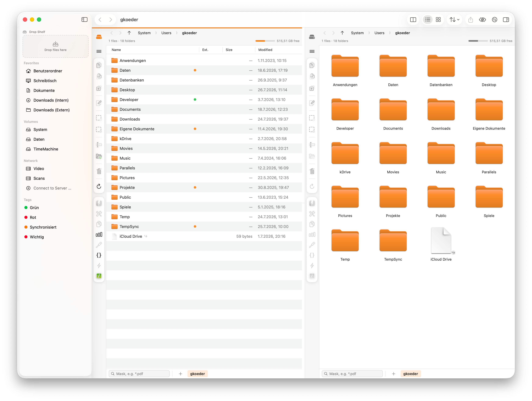532x401 pixels.
Task: Switch to list view mode
Action: 427,20
